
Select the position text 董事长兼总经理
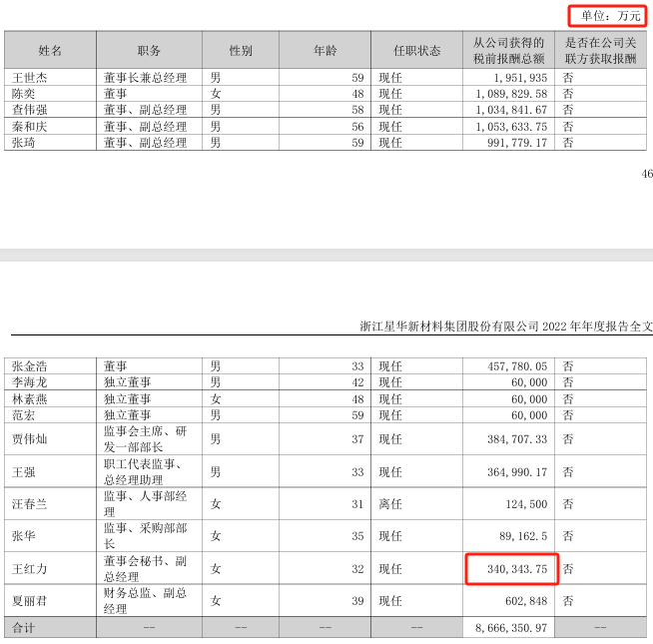pos(145,78)
